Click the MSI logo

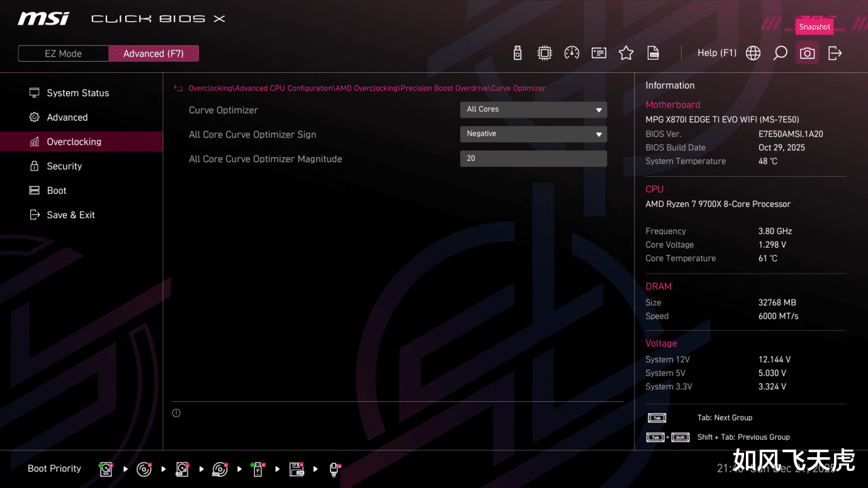click(x=43, y=19)
